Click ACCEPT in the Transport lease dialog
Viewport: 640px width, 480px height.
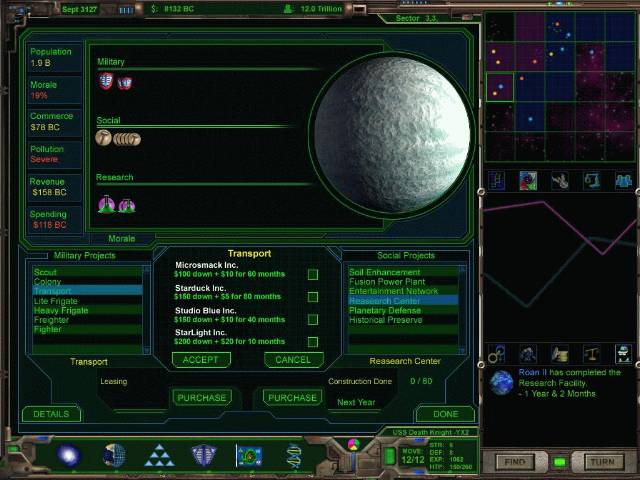tap(201, 360)
